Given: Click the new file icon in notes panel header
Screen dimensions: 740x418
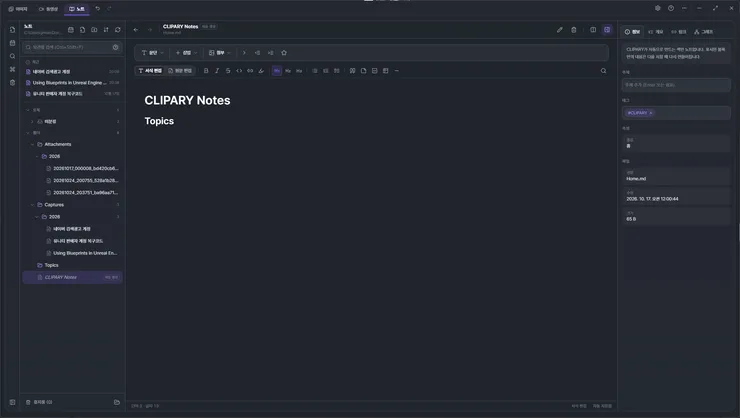Looking at the screenshot, I should [82, 30].
